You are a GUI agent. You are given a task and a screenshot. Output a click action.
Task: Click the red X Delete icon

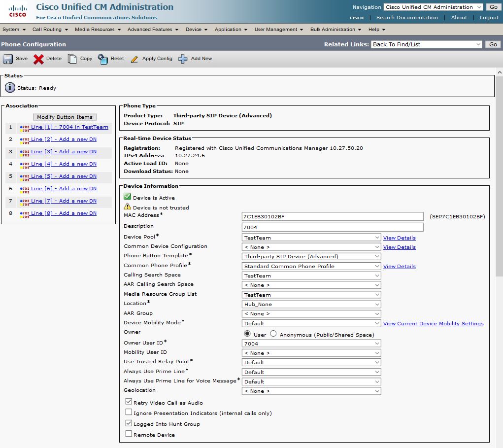[x=38, y=59]
